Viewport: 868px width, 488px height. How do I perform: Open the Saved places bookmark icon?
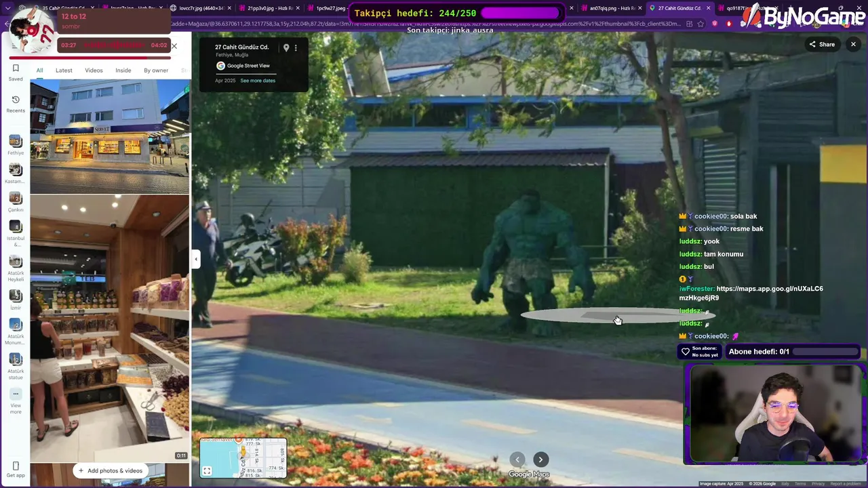(x=16, y=68)
